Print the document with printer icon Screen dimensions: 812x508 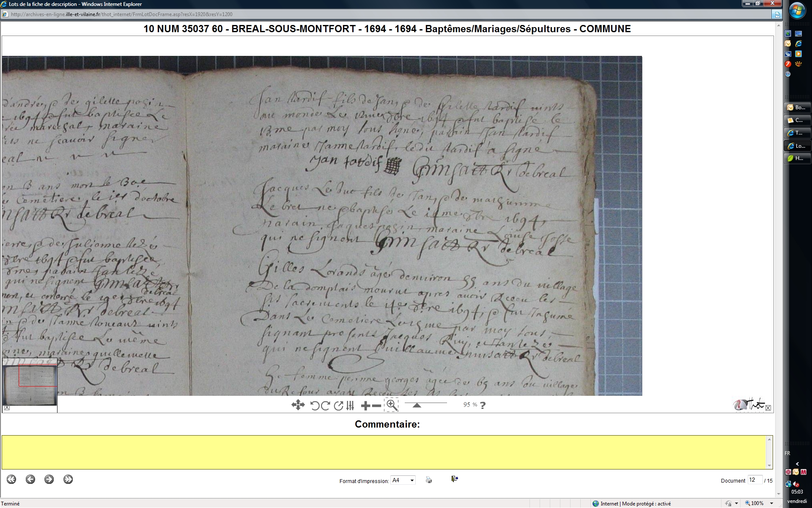tap(429, 480)
